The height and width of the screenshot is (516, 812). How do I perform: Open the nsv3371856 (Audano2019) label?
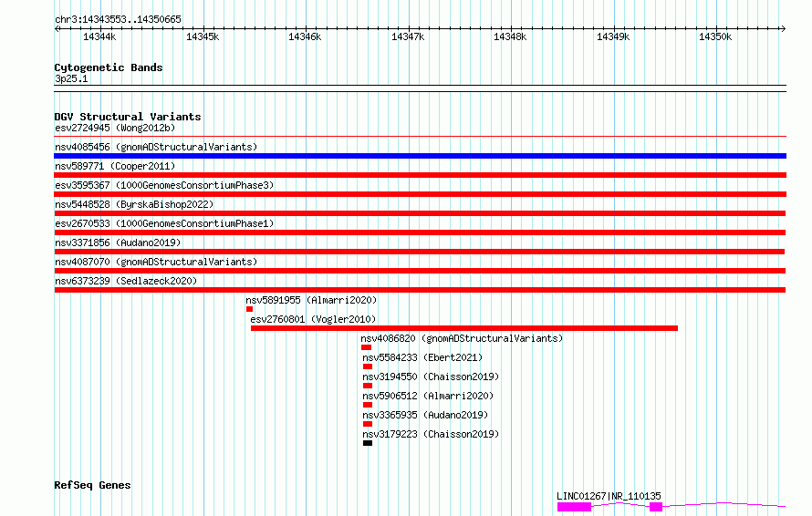118,243
